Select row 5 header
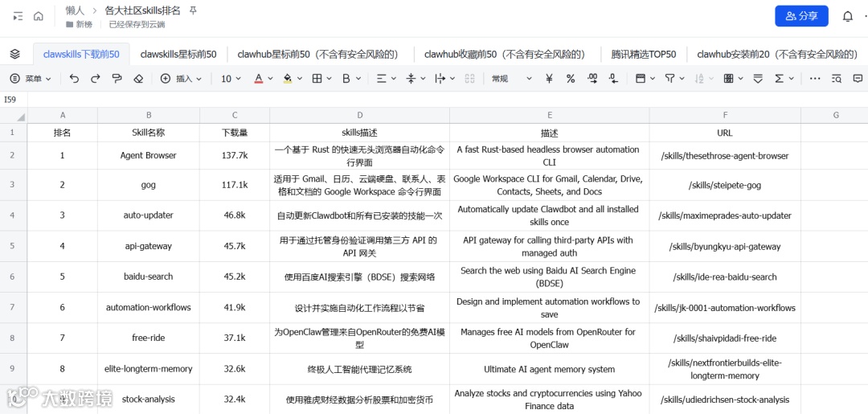The image size is (868, 414). (14, 246)
